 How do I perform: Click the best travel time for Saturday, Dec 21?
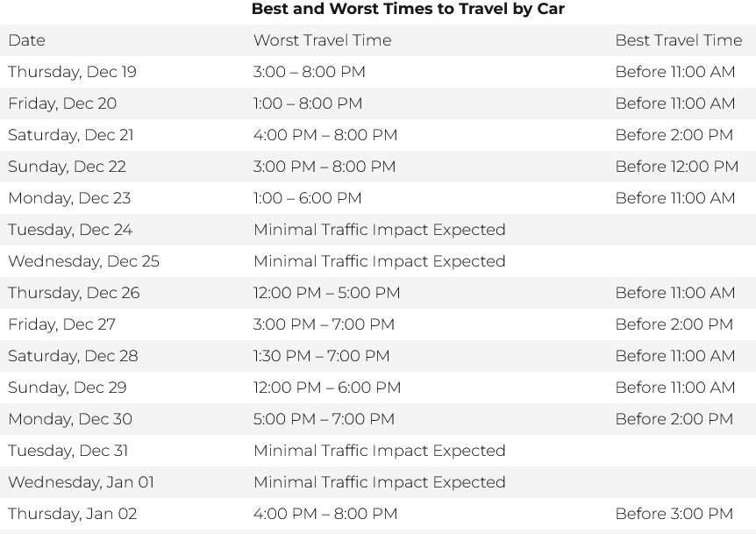click(674, 135)
